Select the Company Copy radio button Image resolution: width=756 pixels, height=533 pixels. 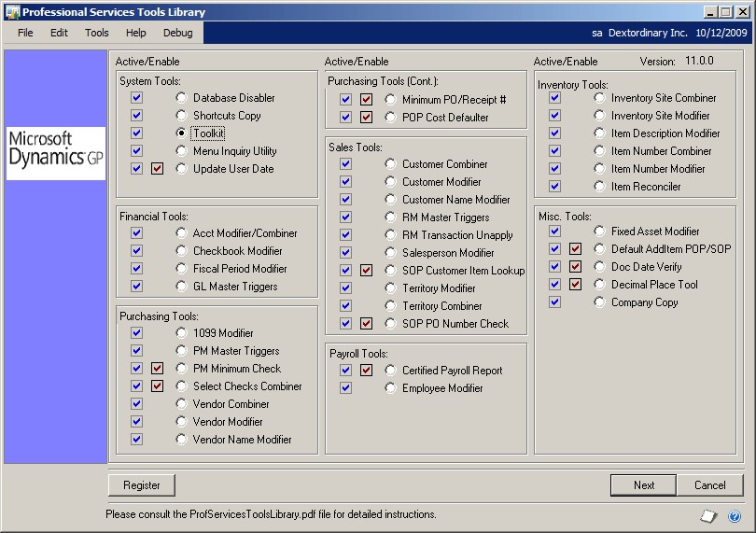[x=599, y=302]
